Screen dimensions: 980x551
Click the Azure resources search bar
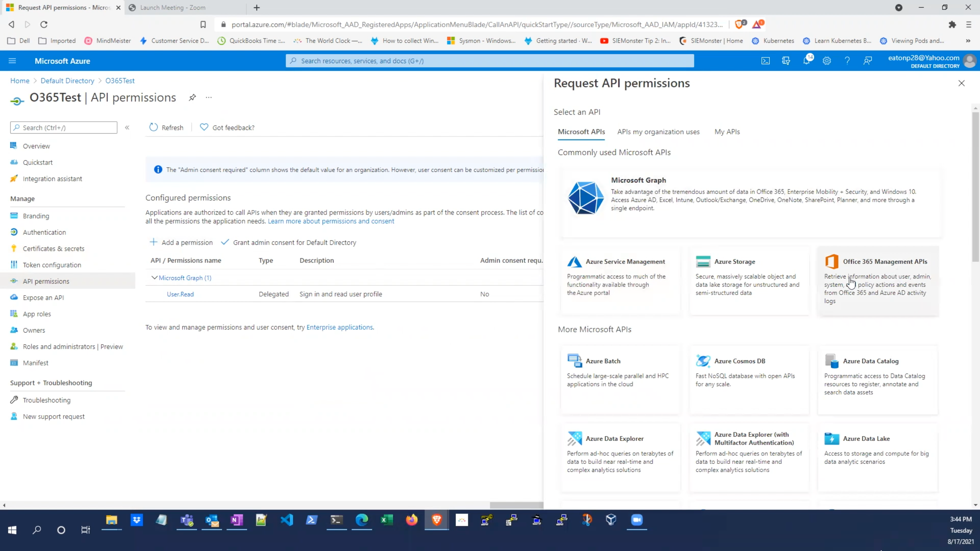point(490,60)
